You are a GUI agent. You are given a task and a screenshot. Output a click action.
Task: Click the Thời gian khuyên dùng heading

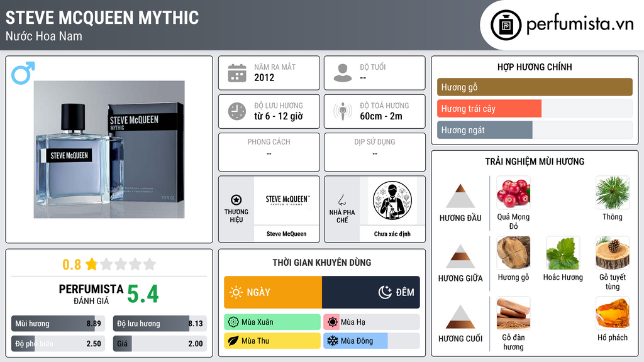point(322,262)
